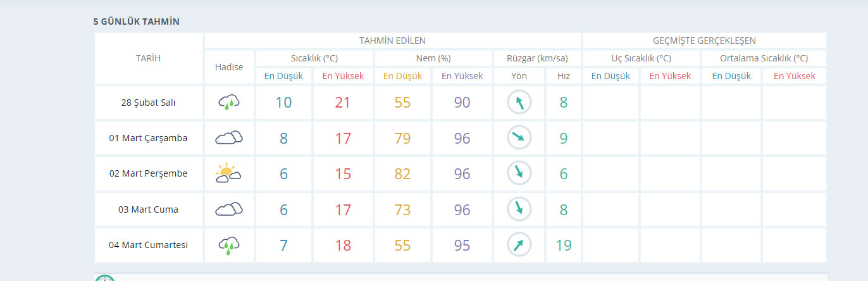Click the high temperature 21 for 28 Şubat

tap(343, 102)
